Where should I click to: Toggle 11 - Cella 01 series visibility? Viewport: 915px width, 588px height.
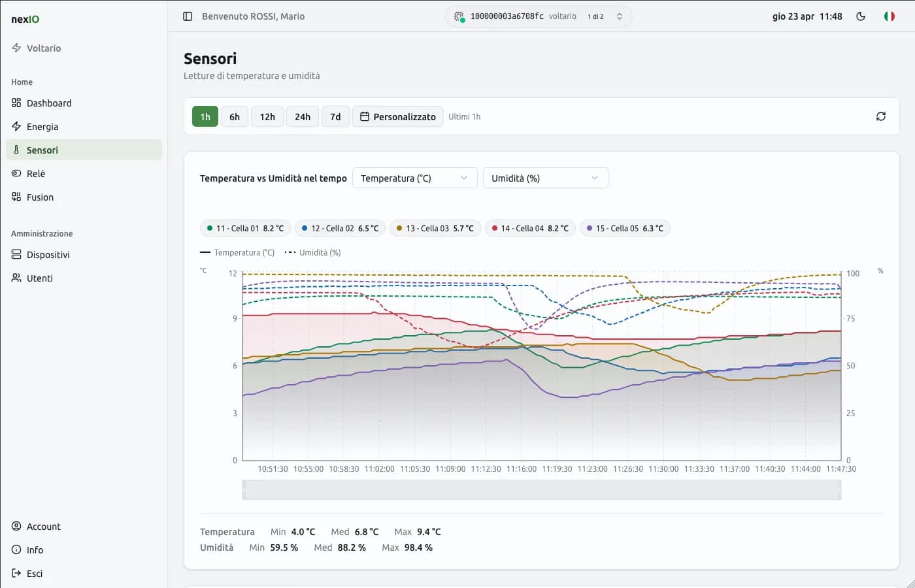(245, 229)
